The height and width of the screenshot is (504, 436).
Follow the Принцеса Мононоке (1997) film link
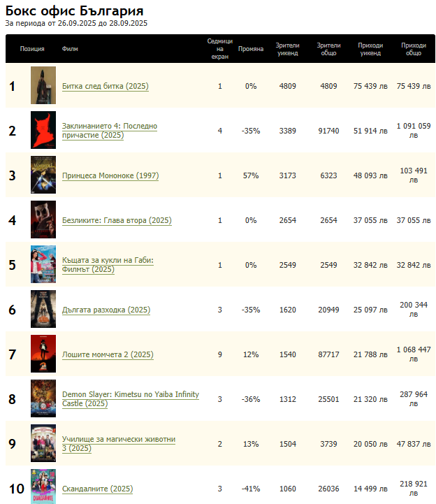click(110, 176)
